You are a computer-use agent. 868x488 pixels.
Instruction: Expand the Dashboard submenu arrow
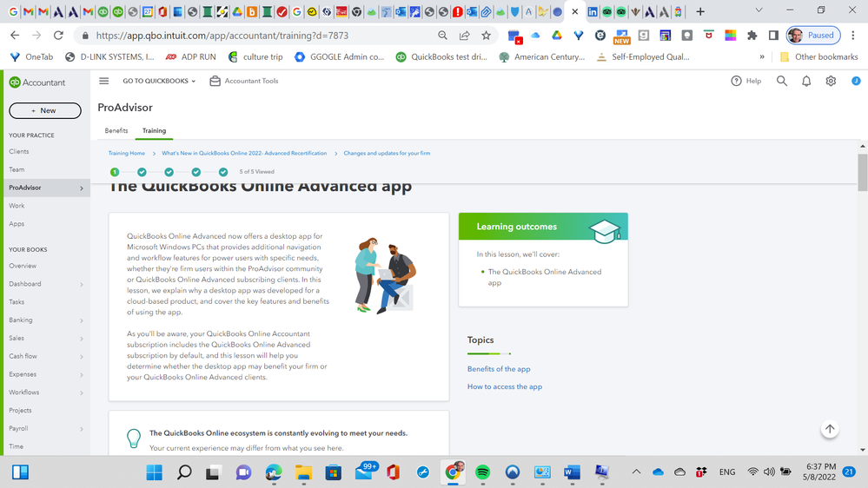click(x=82, y=285)
